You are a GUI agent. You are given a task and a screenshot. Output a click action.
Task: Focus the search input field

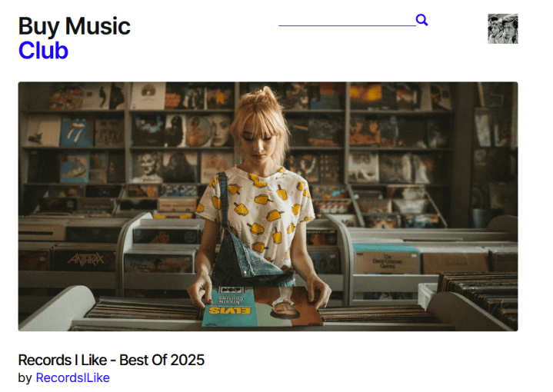click(x=347, y=20)
